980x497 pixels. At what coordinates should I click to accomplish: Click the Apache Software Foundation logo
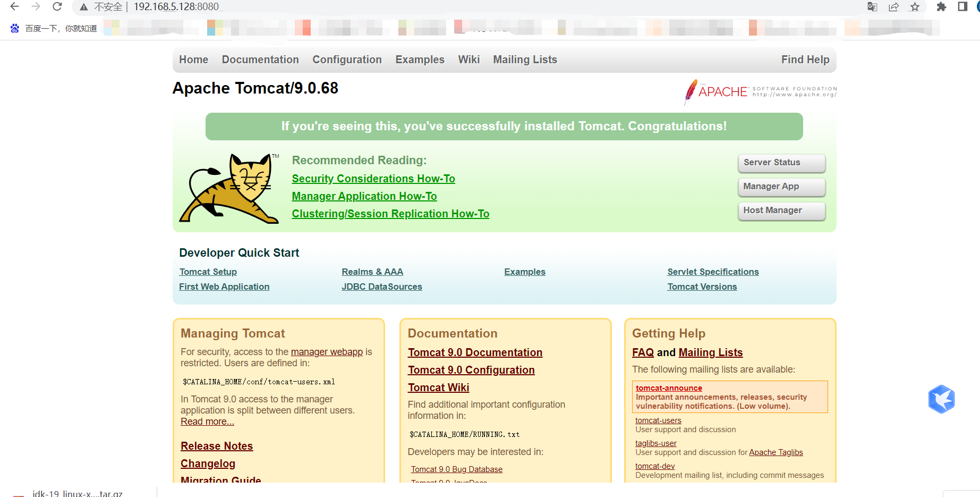[x=760, y=91]
